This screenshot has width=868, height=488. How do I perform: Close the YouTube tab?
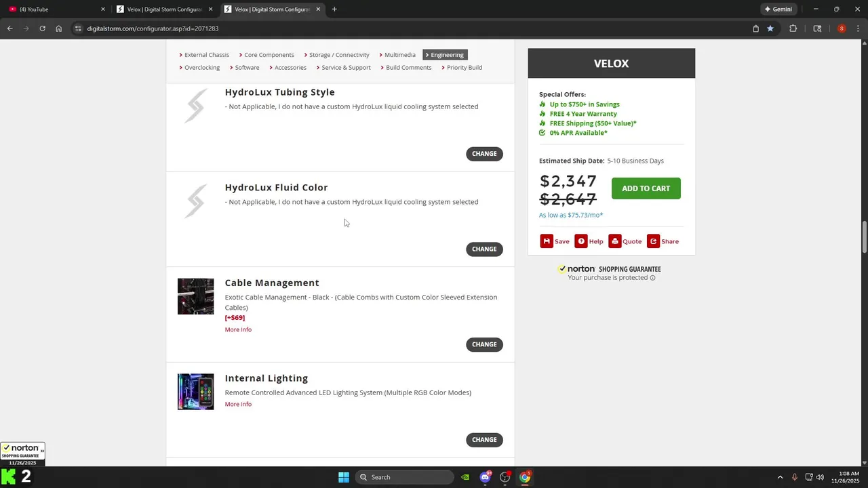[103, 9]
